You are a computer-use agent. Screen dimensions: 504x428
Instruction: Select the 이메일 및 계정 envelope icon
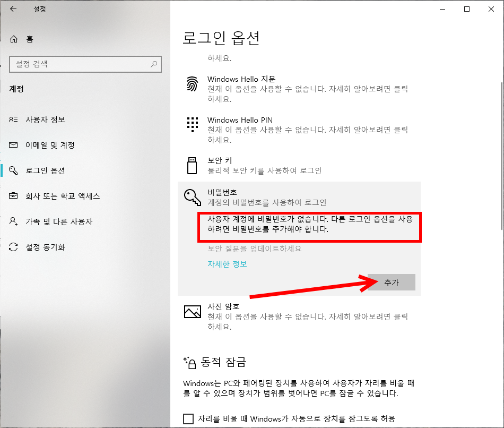[13, 145]
